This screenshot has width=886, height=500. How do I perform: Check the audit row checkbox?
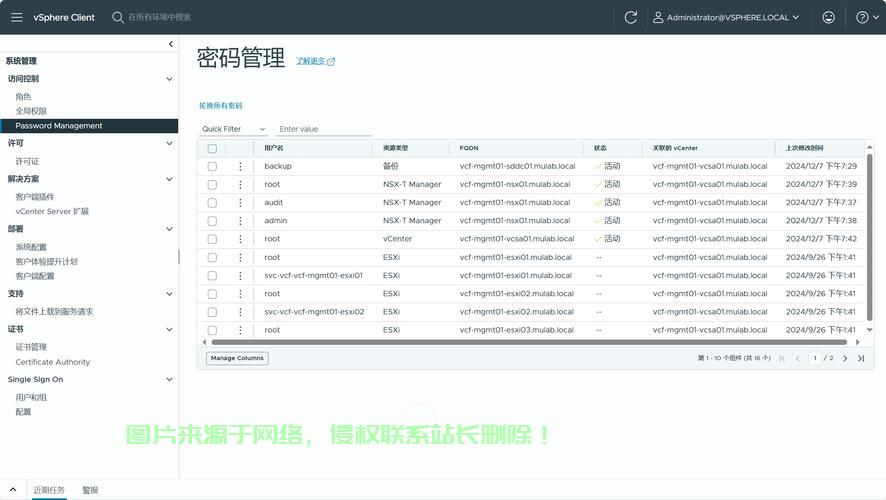(x=212, y=202)
